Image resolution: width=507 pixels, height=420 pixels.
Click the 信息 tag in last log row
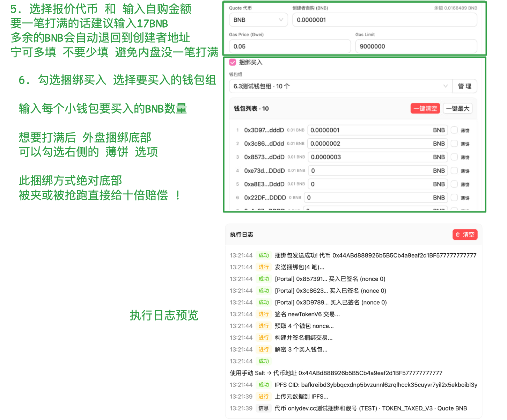click(x=264, y=408)
